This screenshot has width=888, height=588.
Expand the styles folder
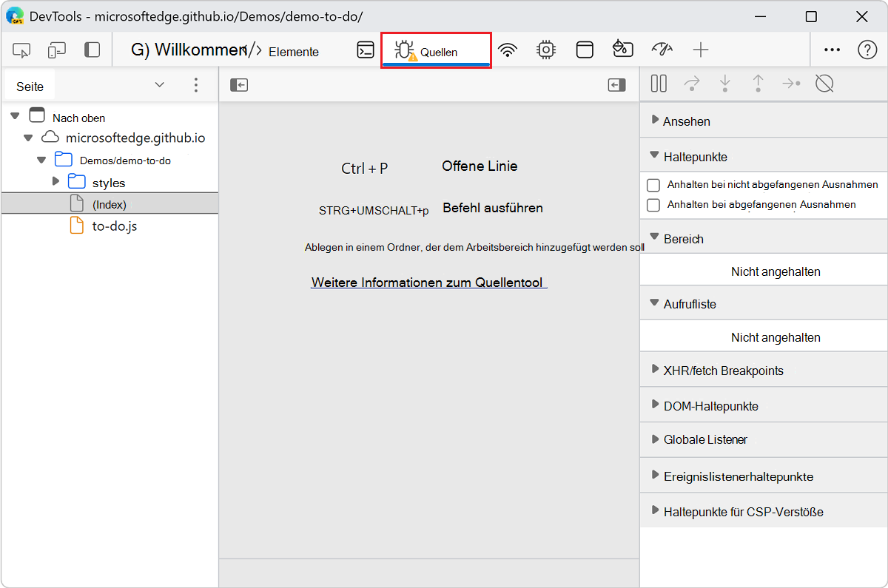click(56, 182)
